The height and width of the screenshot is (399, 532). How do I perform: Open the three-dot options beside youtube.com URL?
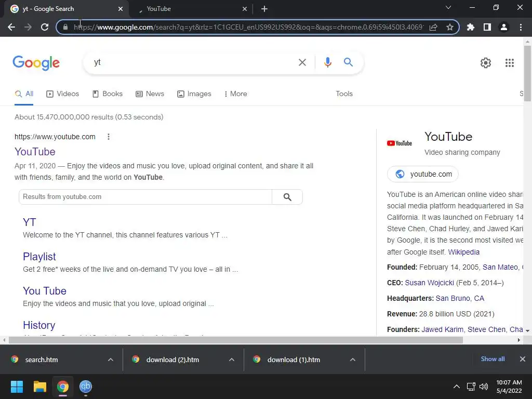tap(108, 137)
